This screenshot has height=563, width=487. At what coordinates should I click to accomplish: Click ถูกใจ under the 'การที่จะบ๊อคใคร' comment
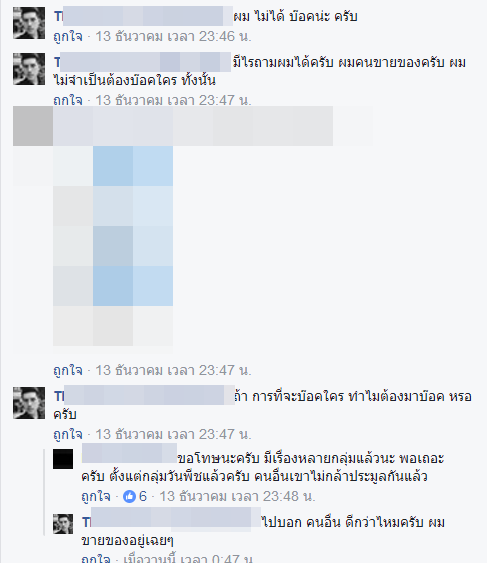pyautogui.click(x=68, y=434)
